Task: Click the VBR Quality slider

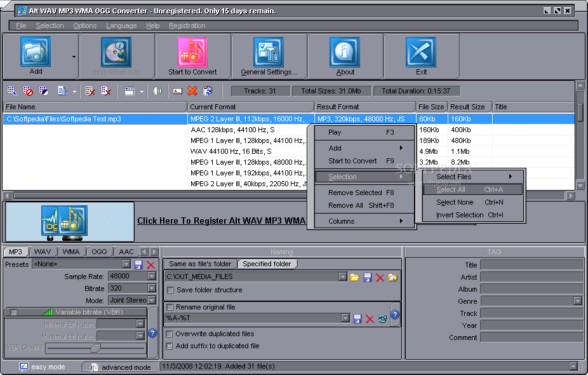Action: [x=96, y=348]
